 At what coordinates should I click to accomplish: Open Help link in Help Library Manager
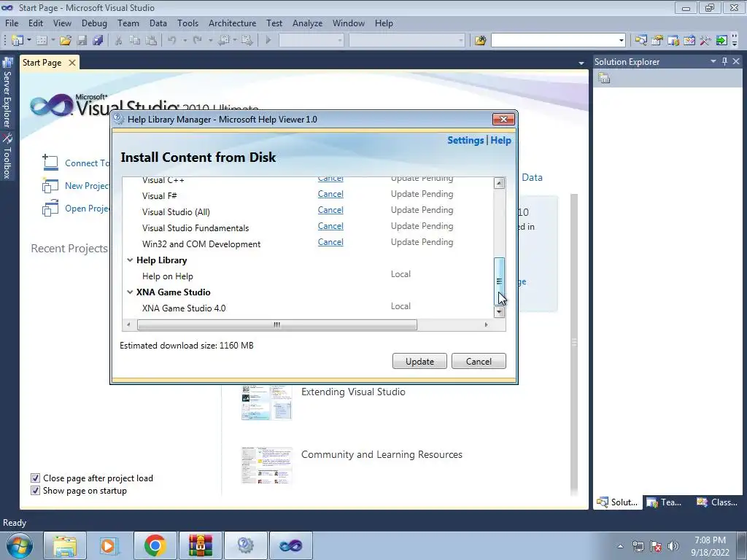click(500, 141)
